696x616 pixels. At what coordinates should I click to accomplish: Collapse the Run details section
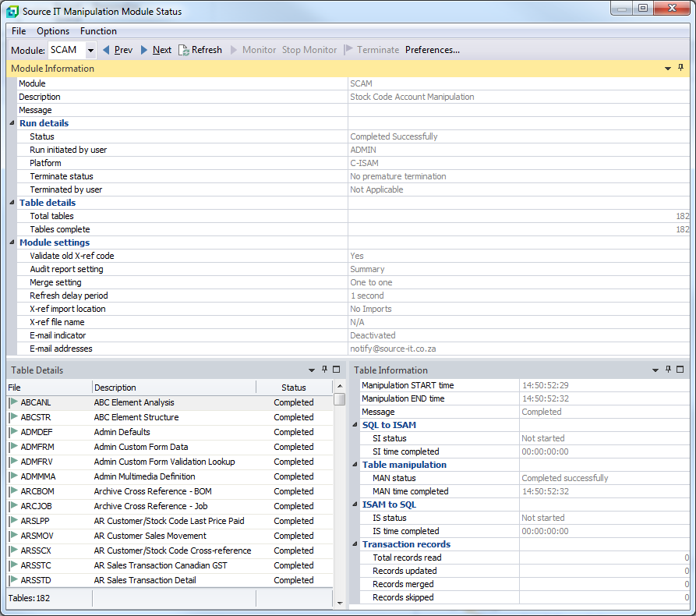click(12, 123)
